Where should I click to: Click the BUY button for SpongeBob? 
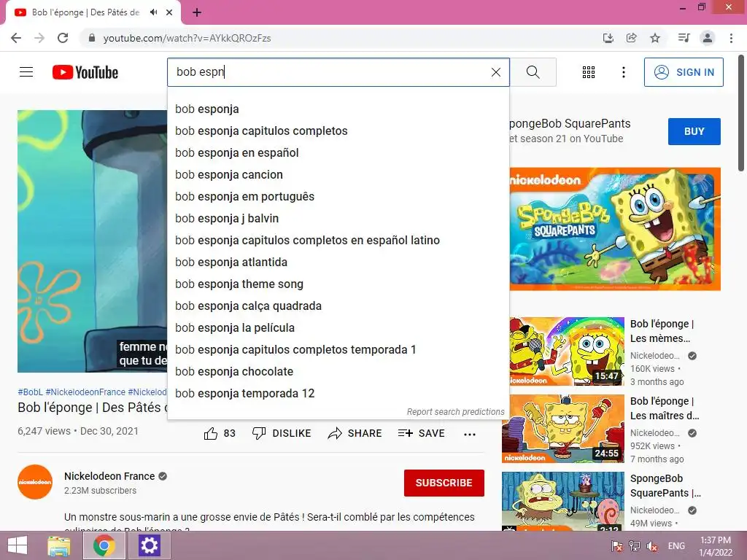[694, 131]
